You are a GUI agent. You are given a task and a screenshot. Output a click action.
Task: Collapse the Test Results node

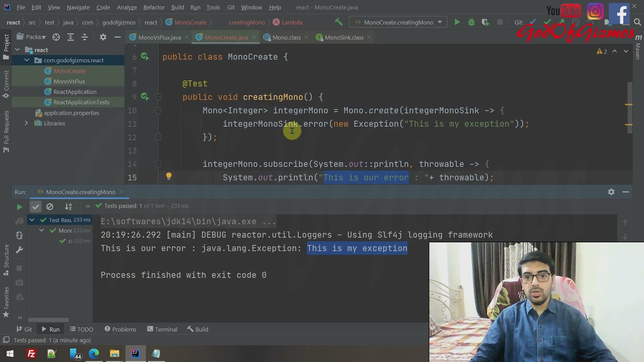[32, 220]
